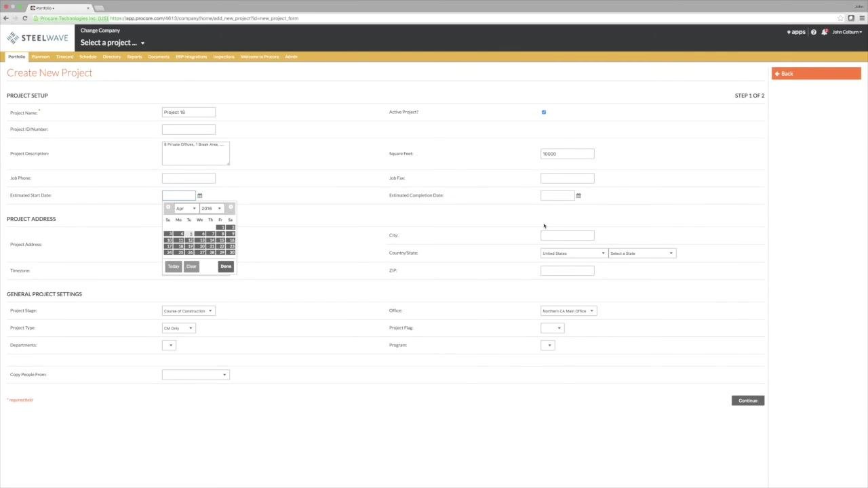868x488 pixels.
Task: Open the Project Flag dropdown
Action: (552, 328)
